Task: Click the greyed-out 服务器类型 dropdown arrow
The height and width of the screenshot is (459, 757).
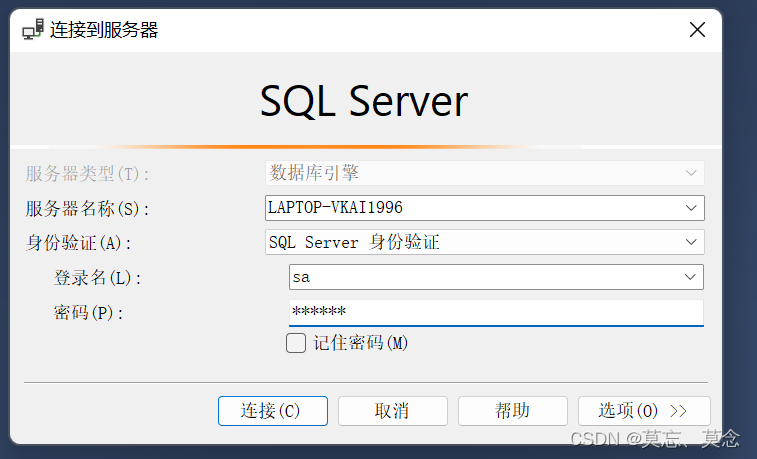Action: click(691, 173)
